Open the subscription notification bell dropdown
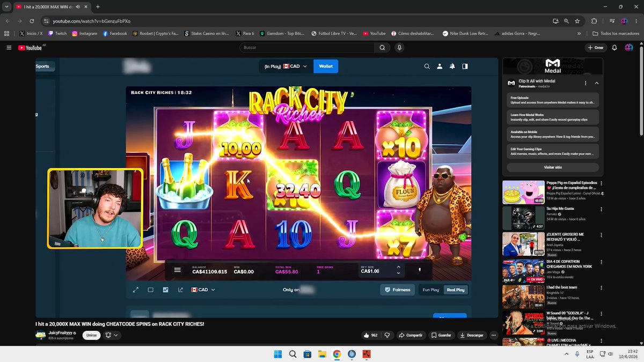This screenshot has height=362, width=644. click(x=112, y=335)
